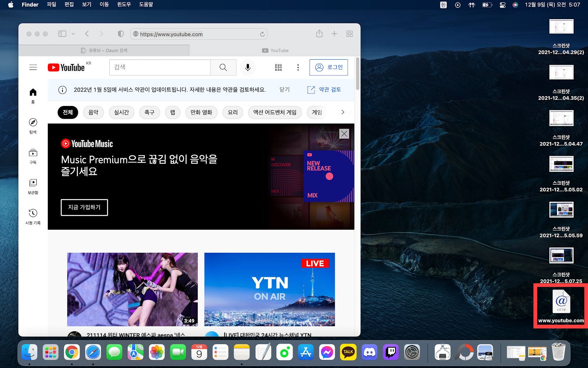Open 도움말 help menu

(146, 4)
